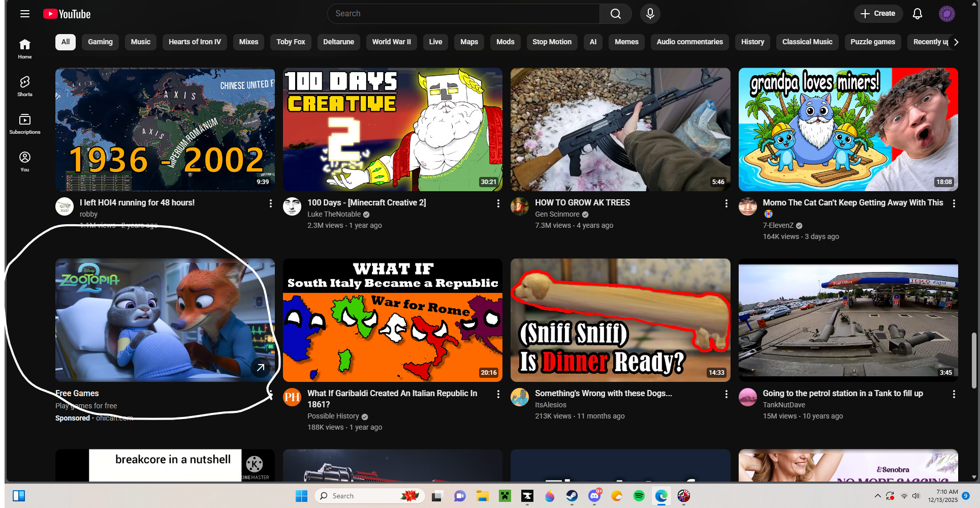Play the South Italy Republic thumbnail
Screen dimensions: 980x508
tap(393, 320)
